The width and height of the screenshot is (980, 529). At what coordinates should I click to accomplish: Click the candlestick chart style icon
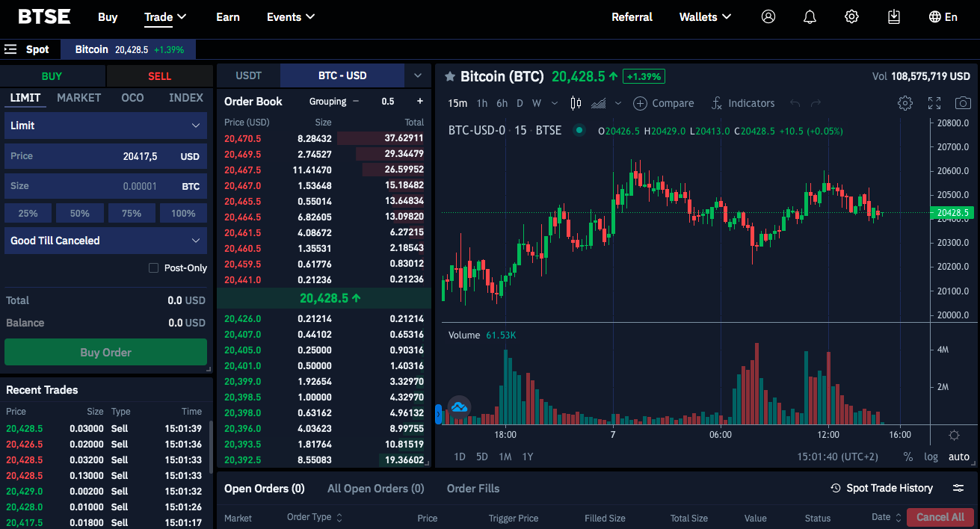576,103
